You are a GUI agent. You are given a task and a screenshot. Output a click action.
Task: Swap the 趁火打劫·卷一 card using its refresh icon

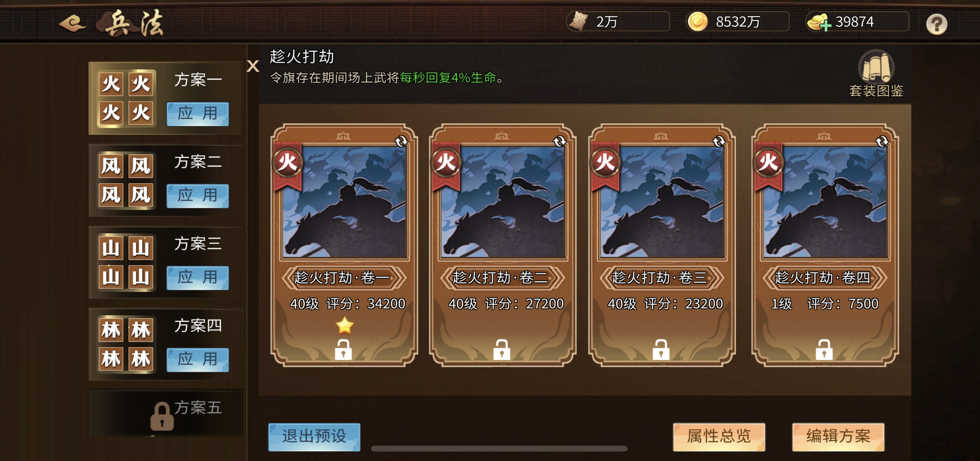(401, 141)
